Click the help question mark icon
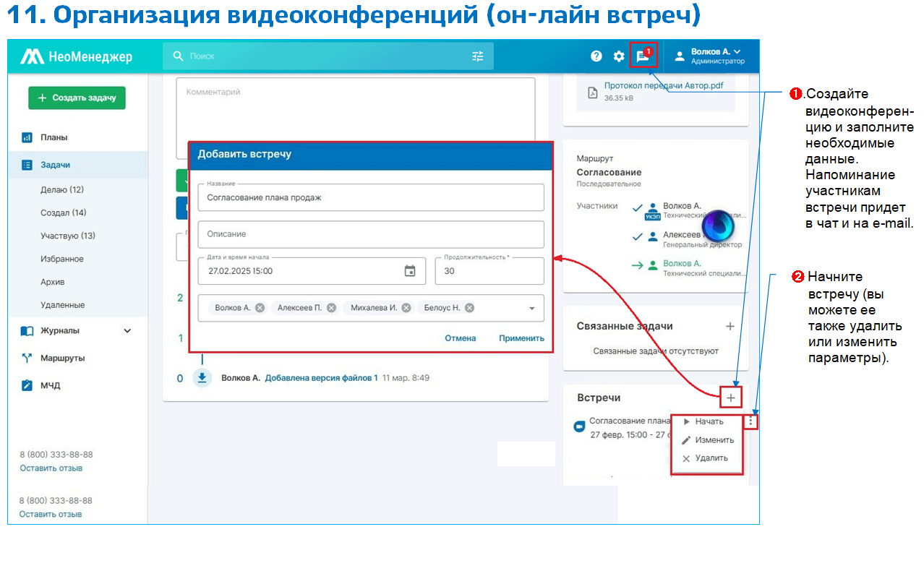924x571 pixels. coord(596,56)
